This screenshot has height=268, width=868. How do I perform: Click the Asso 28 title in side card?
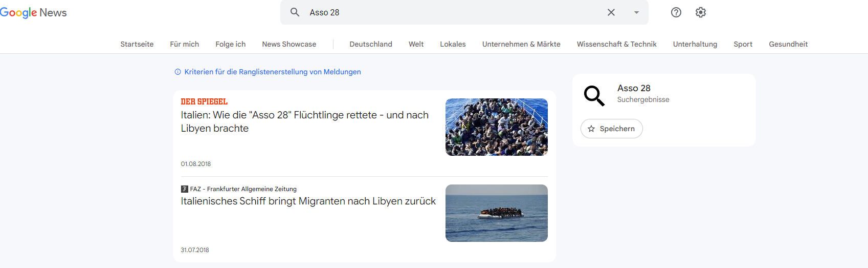point(634,88)
